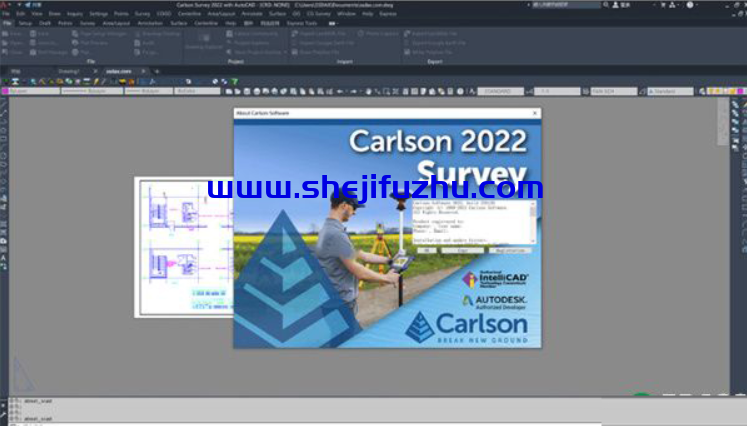Screen dimensions: 747x426
Task: Click the redo arrow in toolbar
Action: coord(353,91)
